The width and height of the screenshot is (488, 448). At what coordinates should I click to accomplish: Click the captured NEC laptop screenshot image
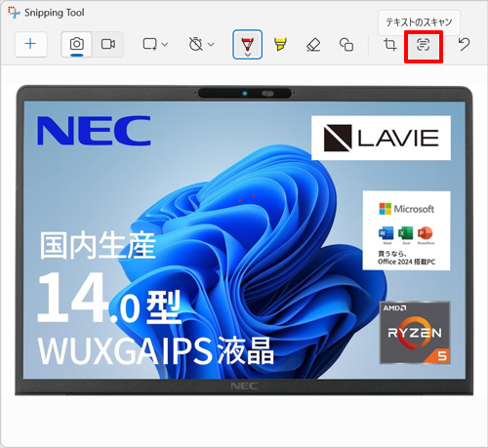244,240
